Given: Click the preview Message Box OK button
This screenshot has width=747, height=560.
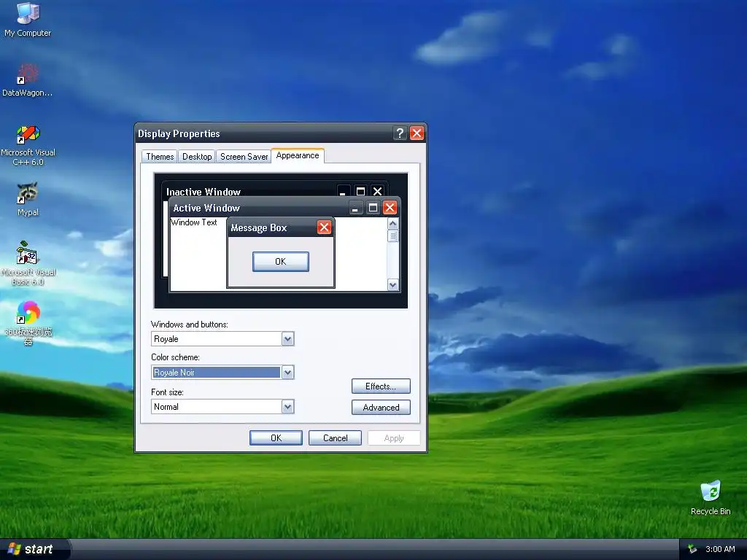Looking at the screenshot, I should tap(281, 262).
